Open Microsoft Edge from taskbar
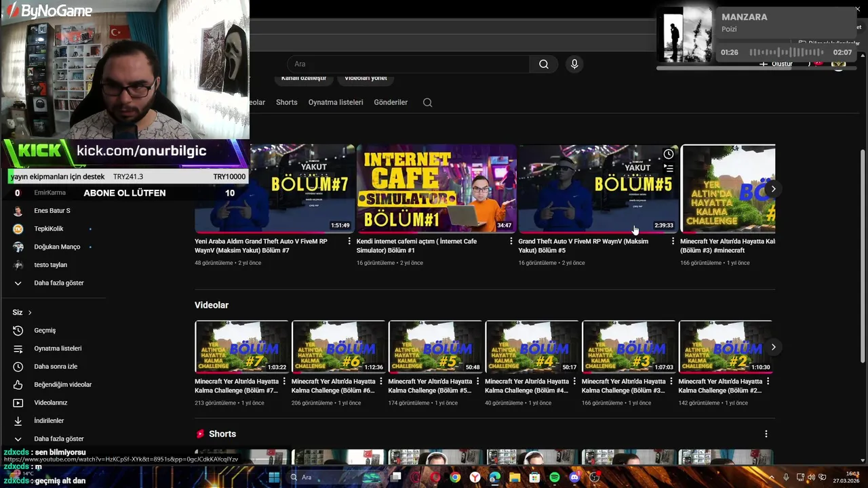 pyautogui.click(x=495, y=477)
